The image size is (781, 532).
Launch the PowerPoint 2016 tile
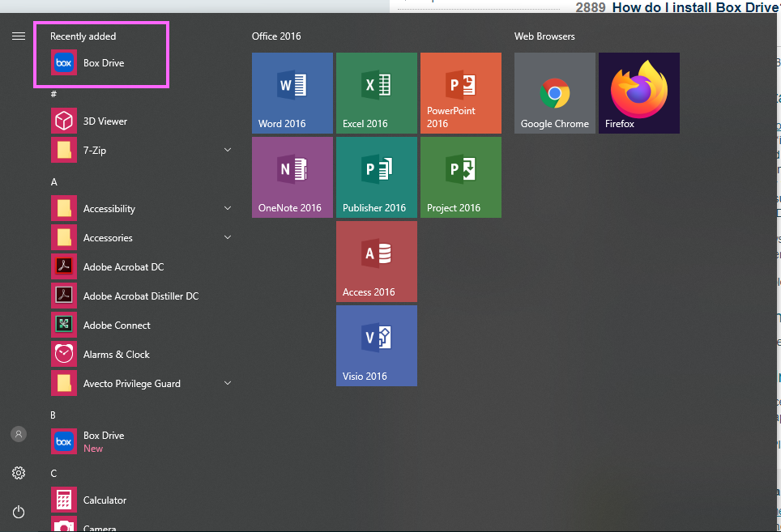[461, 93]
